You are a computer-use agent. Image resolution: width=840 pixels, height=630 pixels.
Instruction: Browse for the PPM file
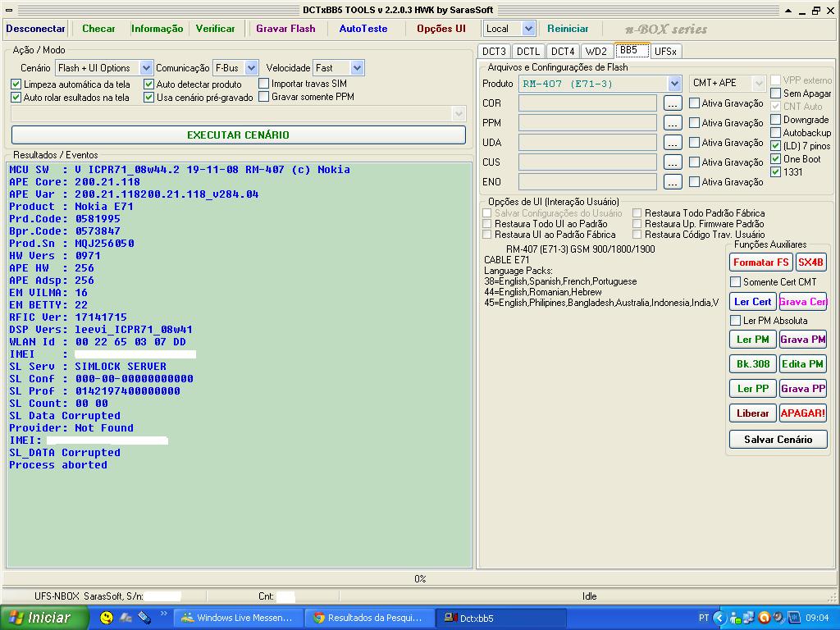coord(673,123)
